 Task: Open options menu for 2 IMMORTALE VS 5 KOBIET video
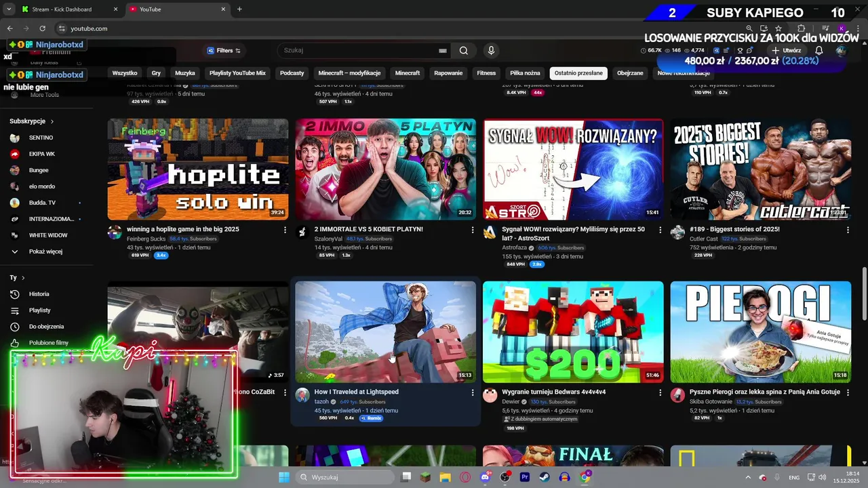point(473,230)
